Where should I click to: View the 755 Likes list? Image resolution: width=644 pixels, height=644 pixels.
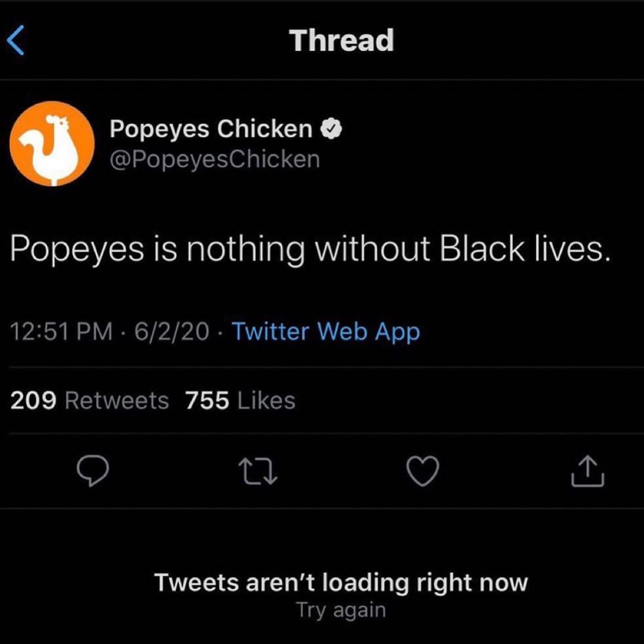click(x=240, y=401)
